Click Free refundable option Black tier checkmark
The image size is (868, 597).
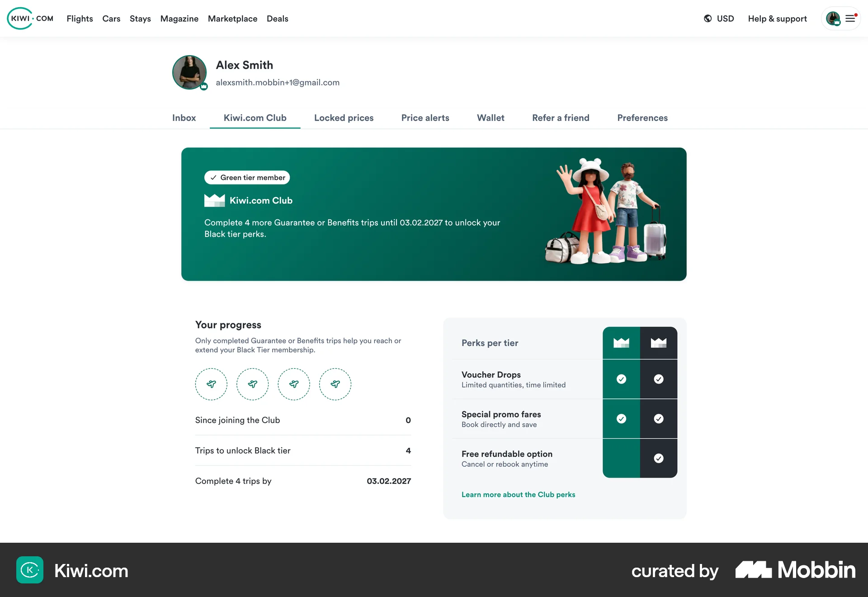[659, 458]
